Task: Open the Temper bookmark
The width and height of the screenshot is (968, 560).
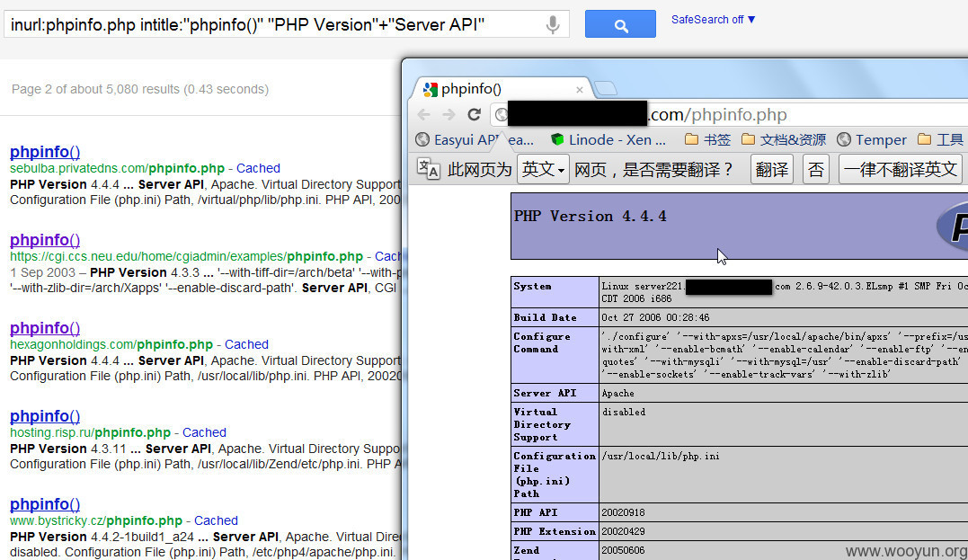Action: click(872, 140)
